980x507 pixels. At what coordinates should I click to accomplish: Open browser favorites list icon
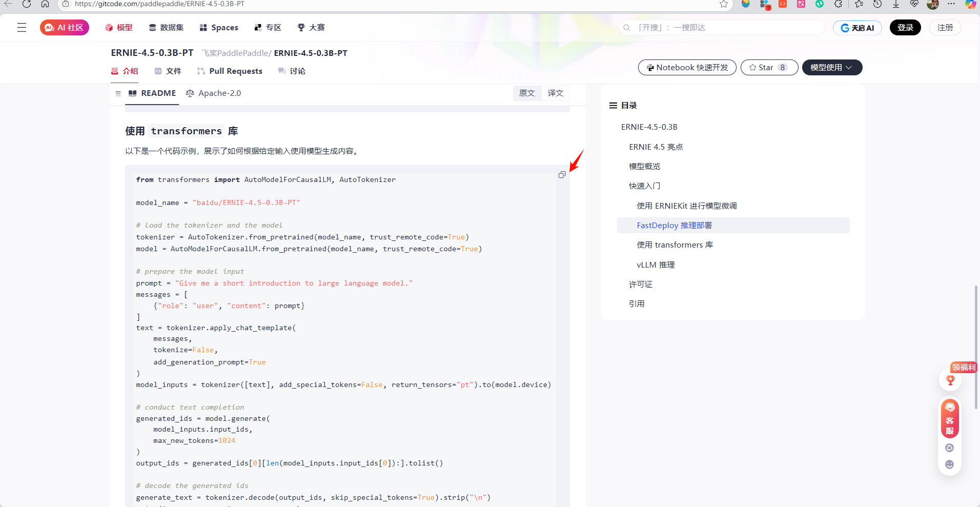[x=859, y=4]
